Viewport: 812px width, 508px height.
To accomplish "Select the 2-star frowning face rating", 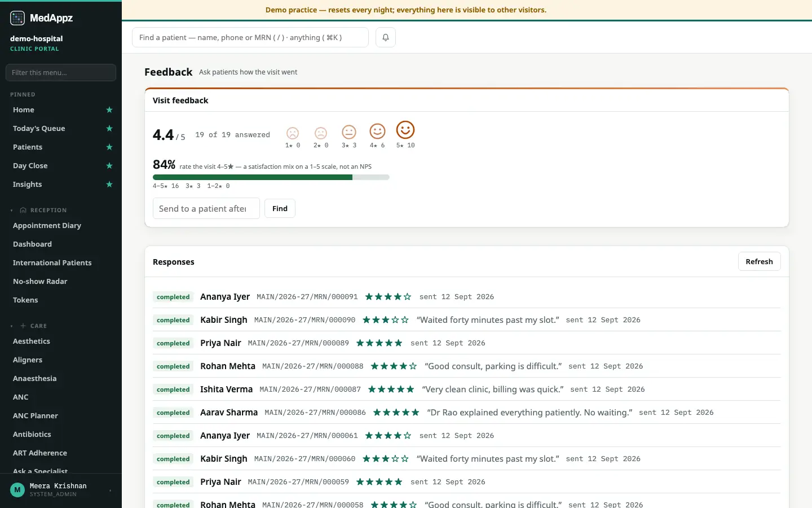I will point(321,133).
